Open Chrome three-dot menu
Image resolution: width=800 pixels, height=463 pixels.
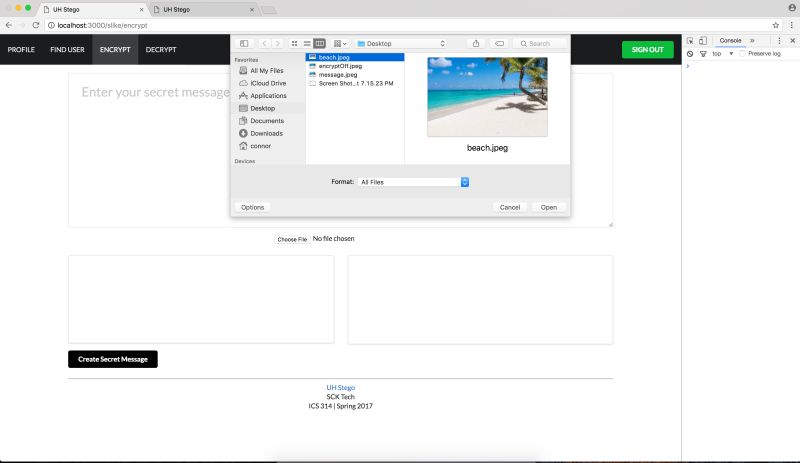point(792,25)
